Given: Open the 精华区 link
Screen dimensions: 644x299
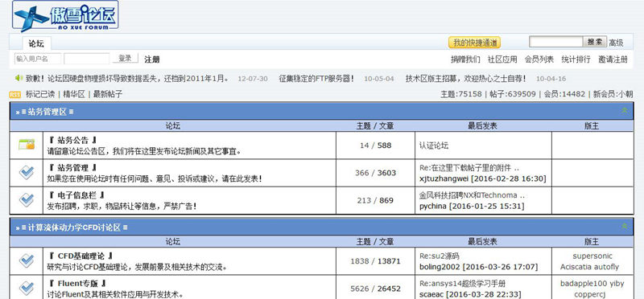Looking at the screenshot, I should (x=73, y=94).
